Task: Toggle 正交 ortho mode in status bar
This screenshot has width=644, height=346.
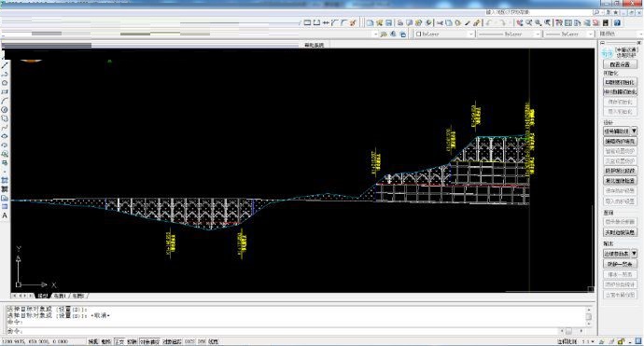Action: [119, 341]
